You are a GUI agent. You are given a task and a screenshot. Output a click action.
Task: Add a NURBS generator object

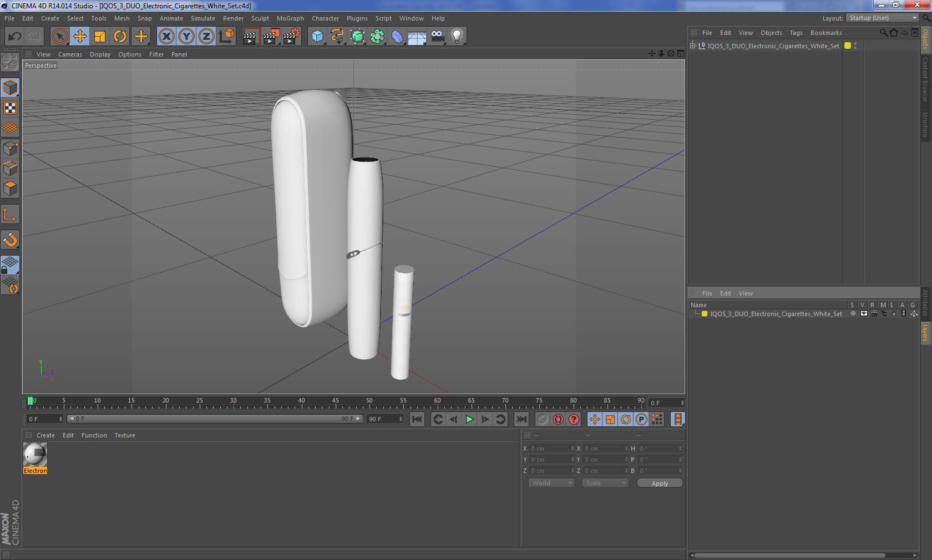click(x=357, y=37)
